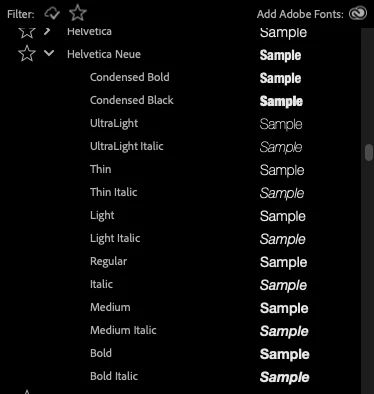Select the Bold Italic style
This screenshot has height=394, width=374.
pyautogui.click(x=114, y=376)
